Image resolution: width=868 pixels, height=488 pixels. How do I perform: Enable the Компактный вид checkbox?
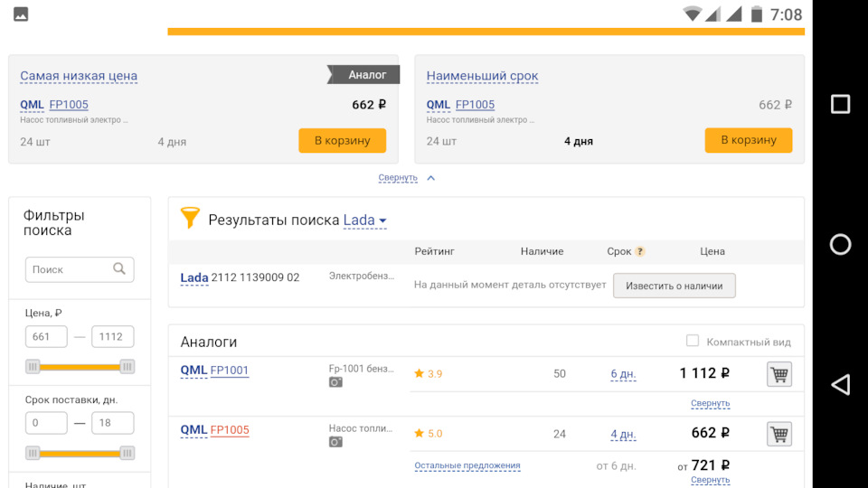693,341
